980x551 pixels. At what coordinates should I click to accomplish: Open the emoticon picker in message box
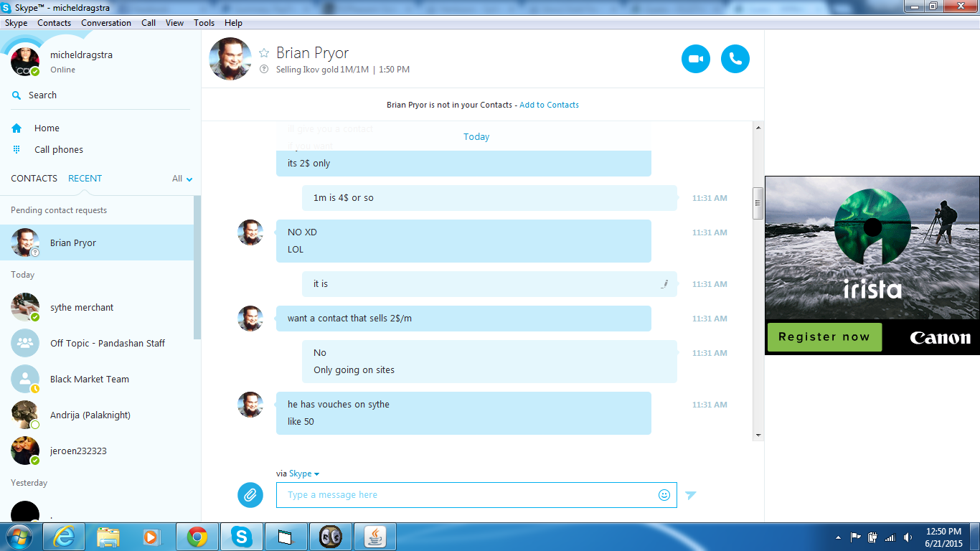664,495
